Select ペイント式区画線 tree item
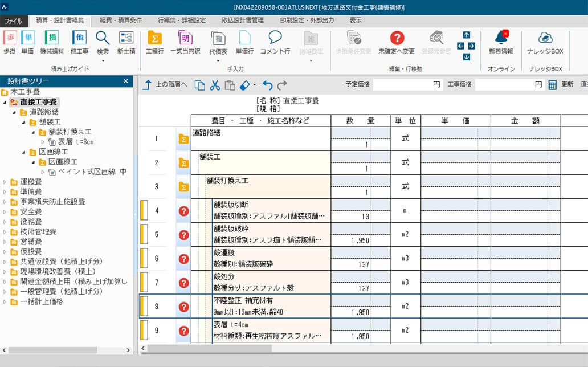This screenshot has height=367, width=588. tap(92, 172)
